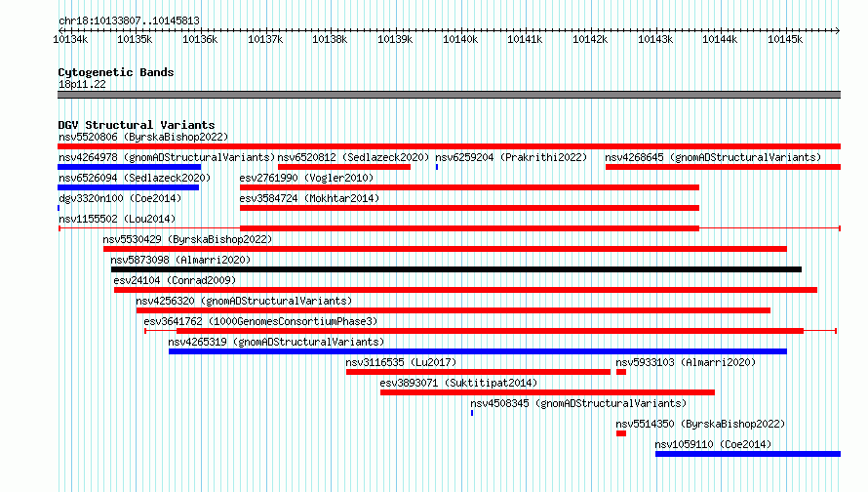Select the nsv6526094 blue variant bar

pos(128,187)
